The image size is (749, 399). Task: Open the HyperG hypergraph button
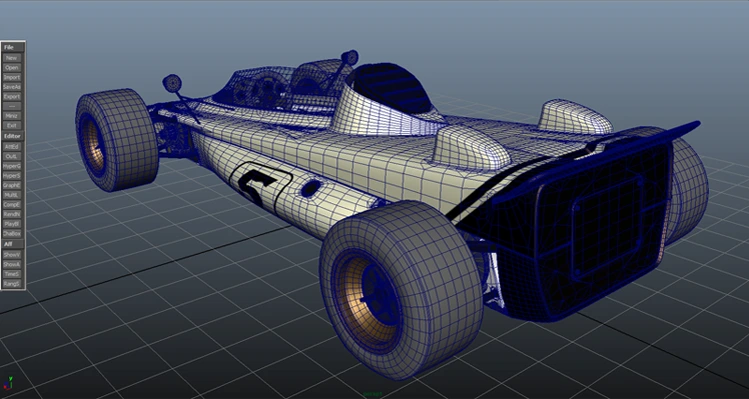11,166
